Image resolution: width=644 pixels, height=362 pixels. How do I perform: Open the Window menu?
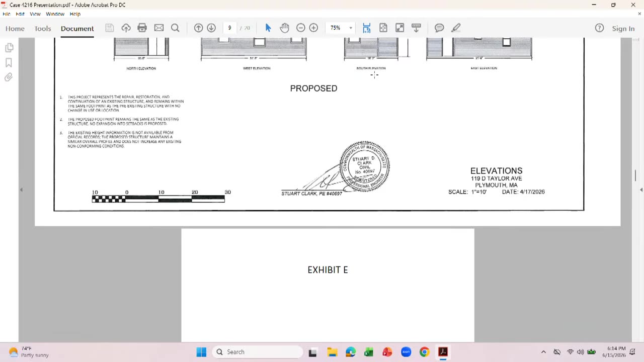[55, 14]
